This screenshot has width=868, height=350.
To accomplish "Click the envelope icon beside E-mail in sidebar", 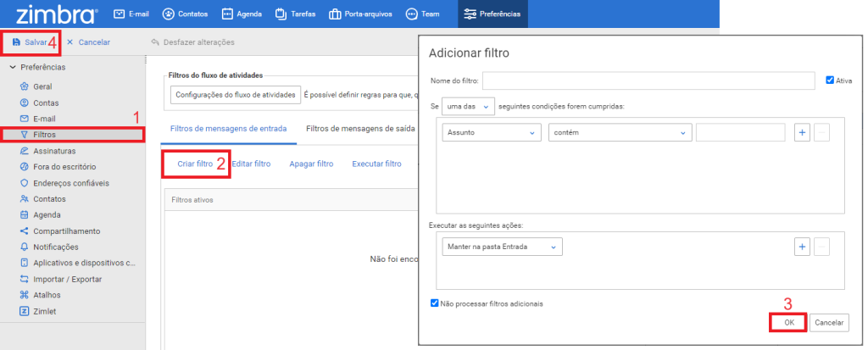I will click(x=24, y=119).
